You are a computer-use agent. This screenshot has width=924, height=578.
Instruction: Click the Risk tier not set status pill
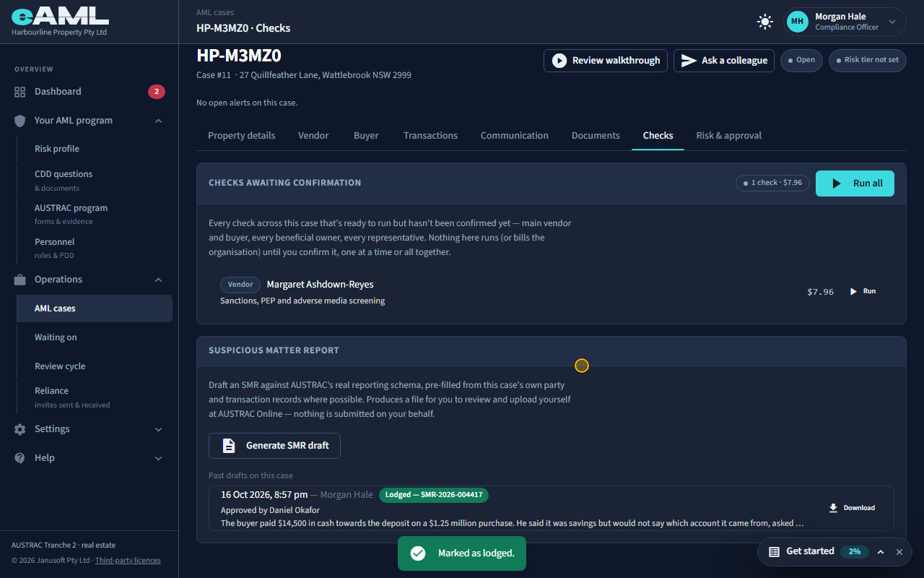[868, 60]
